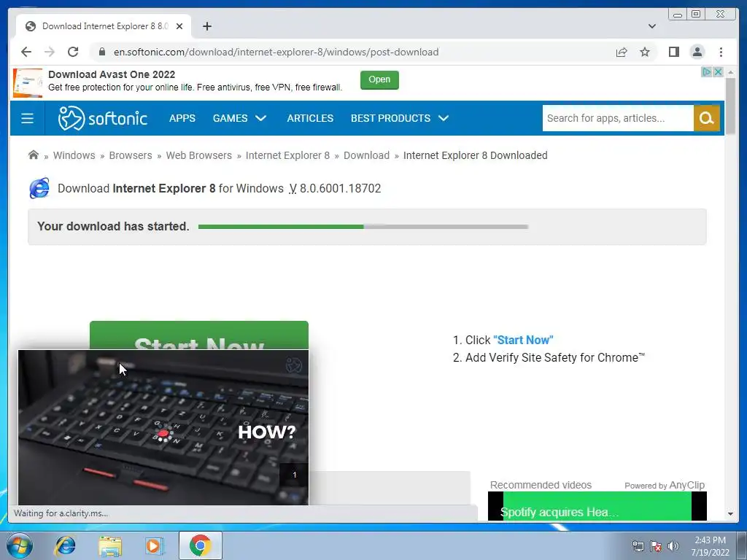Viewport: 747px width, 560px height.
Task: Open the Spotify acquires recommended video
Action: 597,506
